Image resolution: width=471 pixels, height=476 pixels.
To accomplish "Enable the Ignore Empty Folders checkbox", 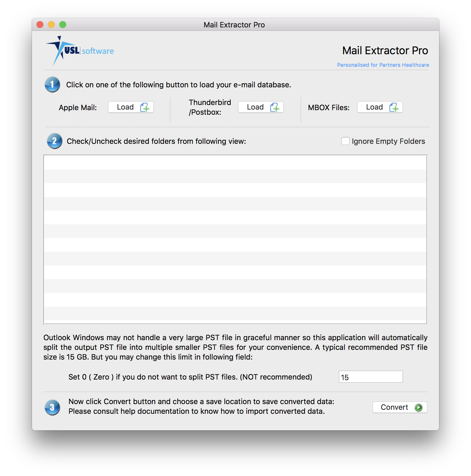I will click(345, 141).
